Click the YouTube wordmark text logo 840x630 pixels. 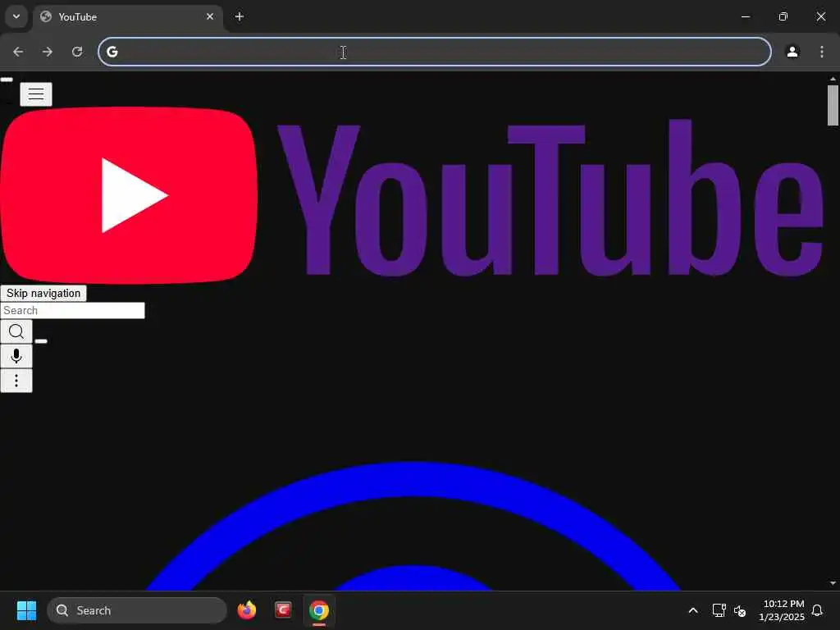pyautogui.click(x=550, y=198)
